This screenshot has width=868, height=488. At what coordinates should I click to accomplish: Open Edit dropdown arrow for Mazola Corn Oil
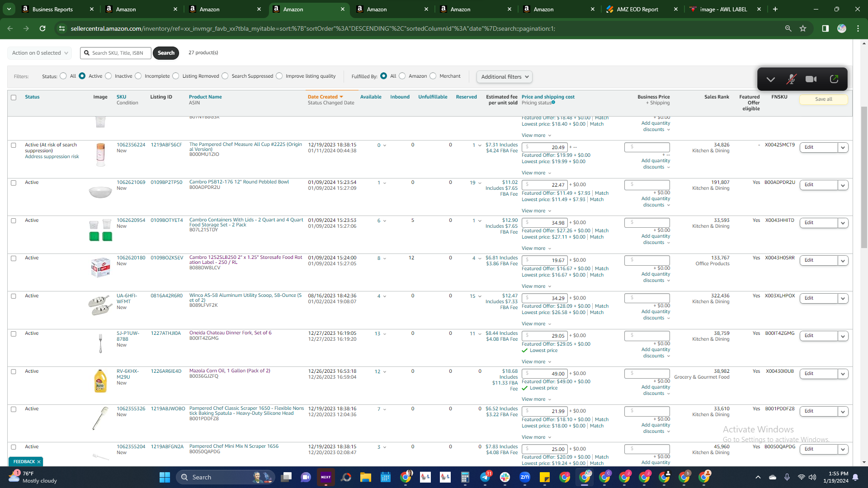click(x=843, y=374)
